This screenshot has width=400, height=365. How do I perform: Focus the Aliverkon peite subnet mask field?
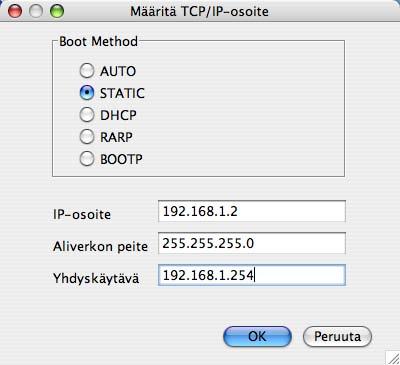click(x=252, y=243)
